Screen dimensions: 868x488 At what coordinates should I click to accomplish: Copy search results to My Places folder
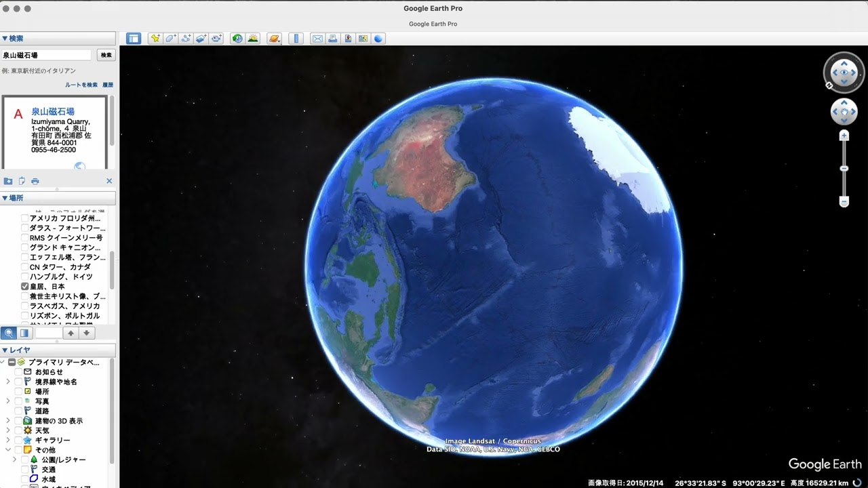[x=8, y=181]
